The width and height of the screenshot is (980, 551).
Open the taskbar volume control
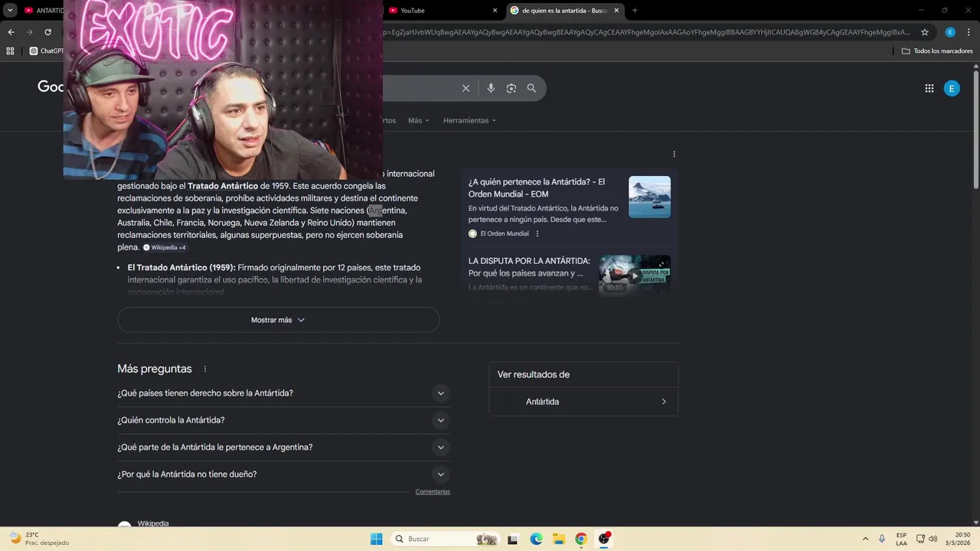click(x=933, y=539)
